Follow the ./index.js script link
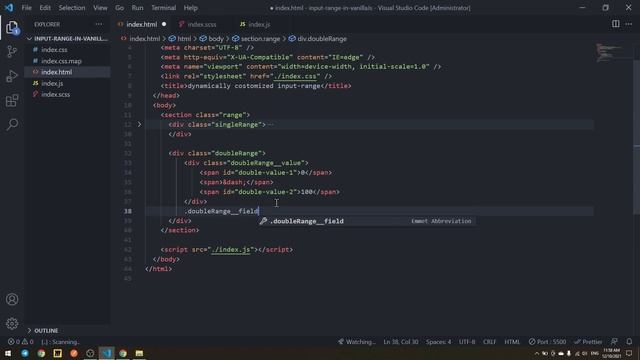This screenshot has width=640, height=360. tap(231, 249)
